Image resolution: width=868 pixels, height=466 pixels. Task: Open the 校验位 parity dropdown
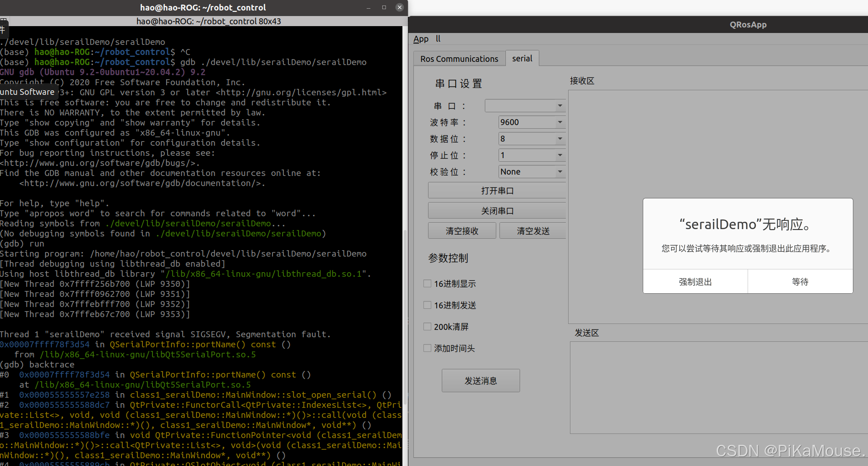532,172
